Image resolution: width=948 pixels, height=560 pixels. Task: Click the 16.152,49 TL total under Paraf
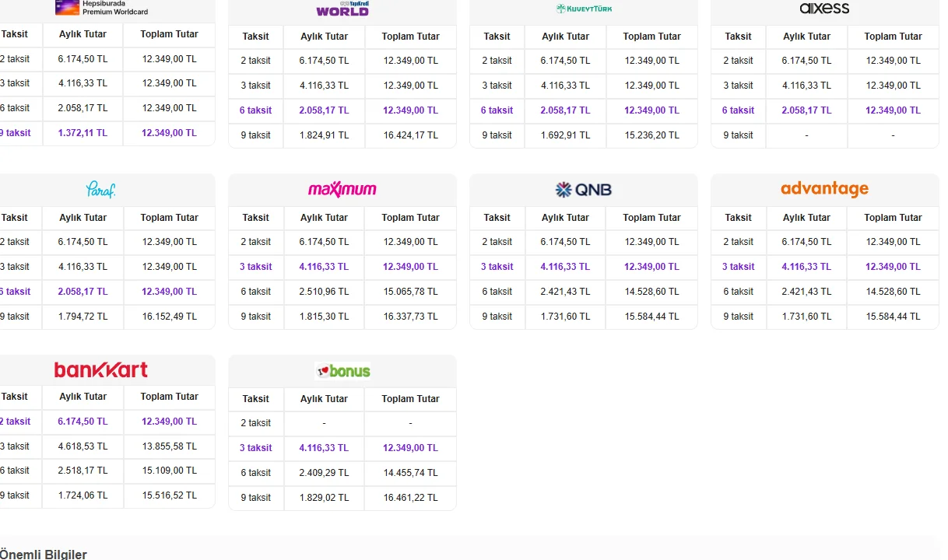pos(169,317)
